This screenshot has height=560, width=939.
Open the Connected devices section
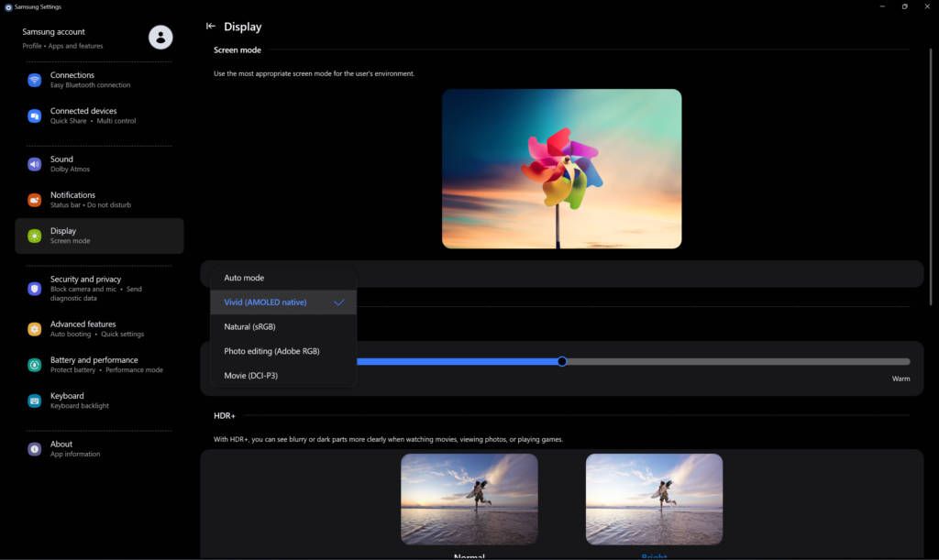click(99, 115)
